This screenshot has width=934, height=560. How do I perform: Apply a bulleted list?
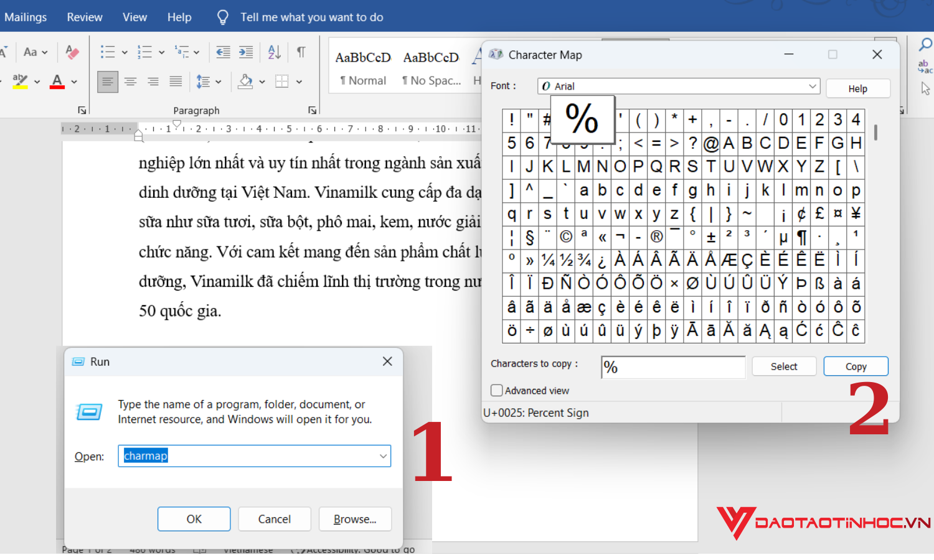108,52
